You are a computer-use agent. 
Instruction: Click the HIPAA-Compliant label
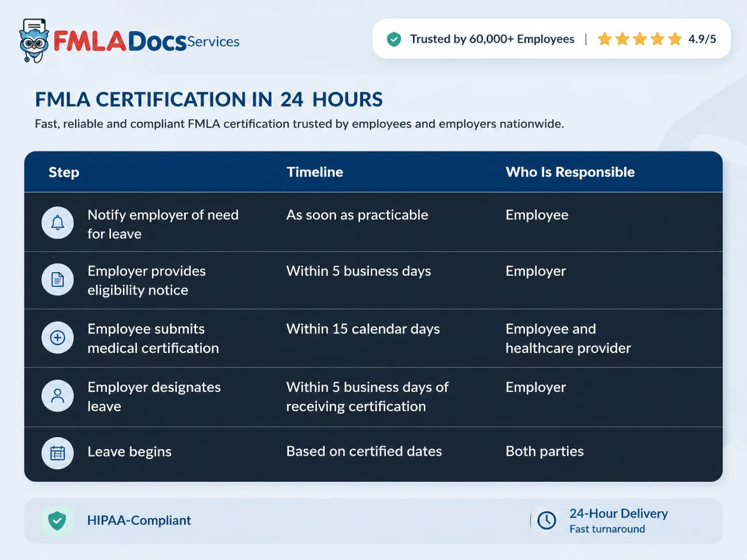tap(139, 521)
